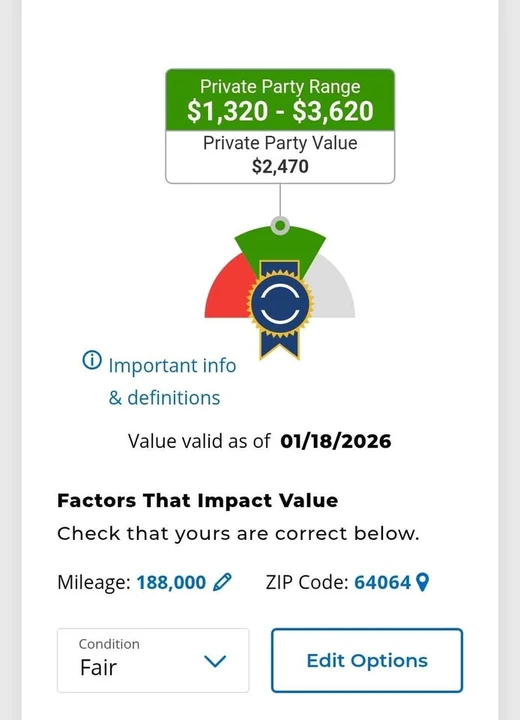This screenshot has width=520, height=720.
Task: Click the location pin beside ZIP code
Action: [422, 582]
